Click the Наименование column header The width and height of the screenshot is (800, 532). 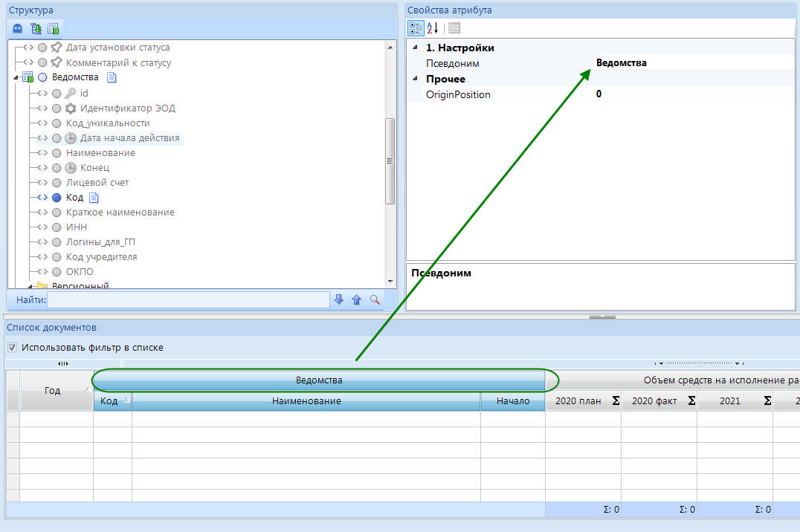(306, 401)
